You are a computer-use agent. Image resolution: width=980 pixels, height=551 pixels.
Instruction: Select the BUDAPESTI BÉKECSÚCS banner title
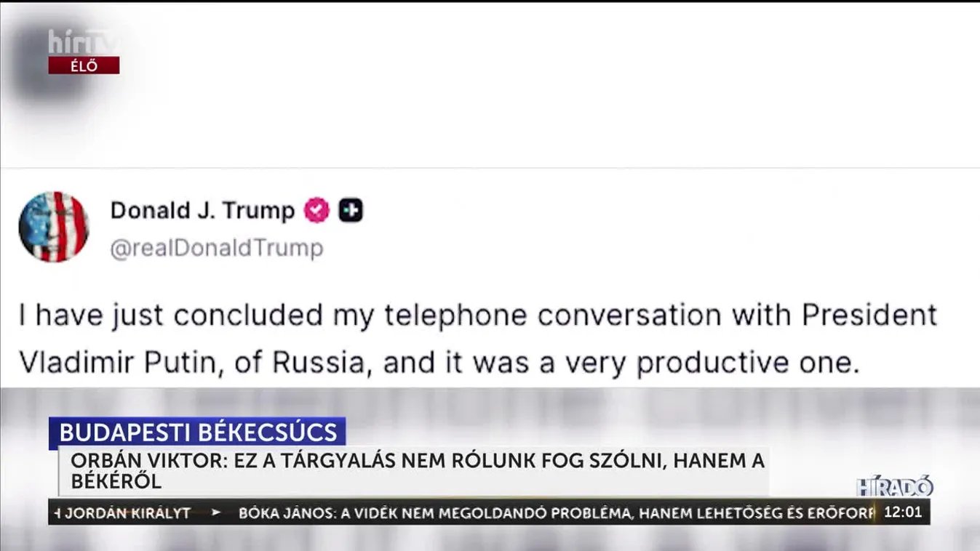(198, 433)
